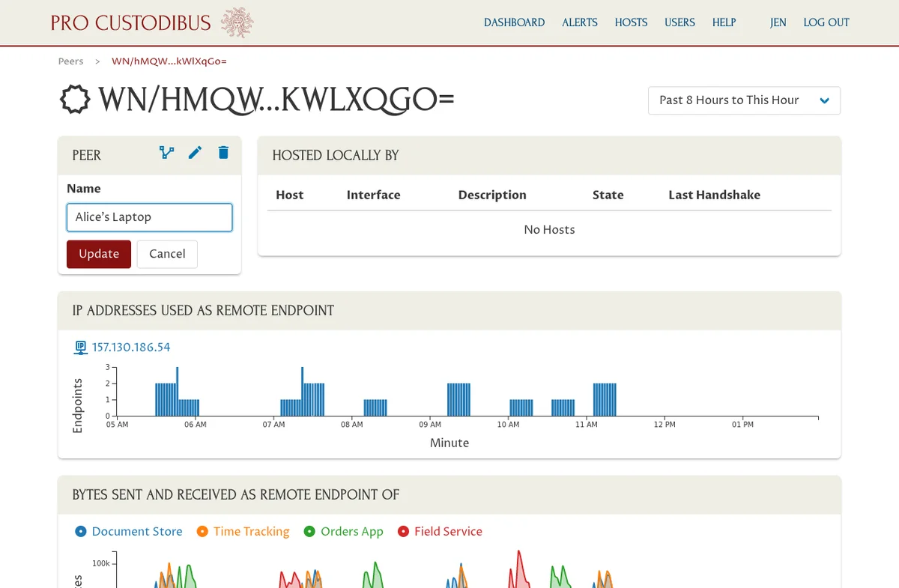Click the Update button to save the name
The width and height of the screenshot is (899, 588).
point(98,254)
